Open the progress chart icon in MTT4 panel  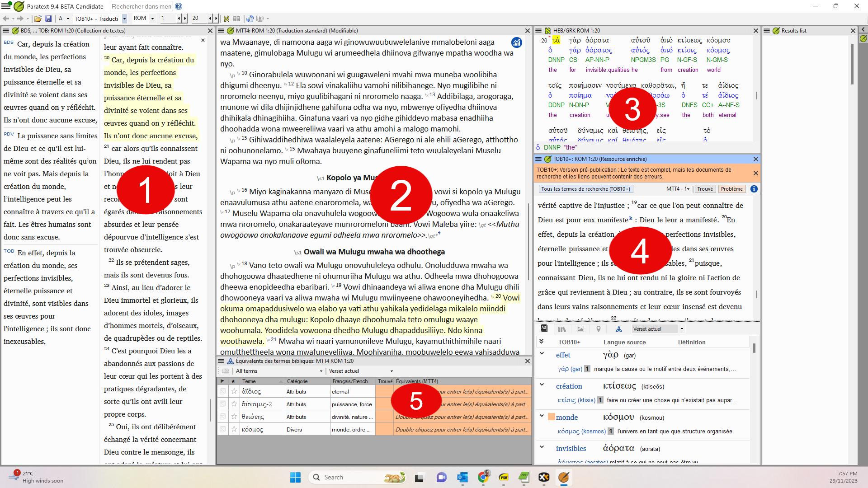(517, 42)
